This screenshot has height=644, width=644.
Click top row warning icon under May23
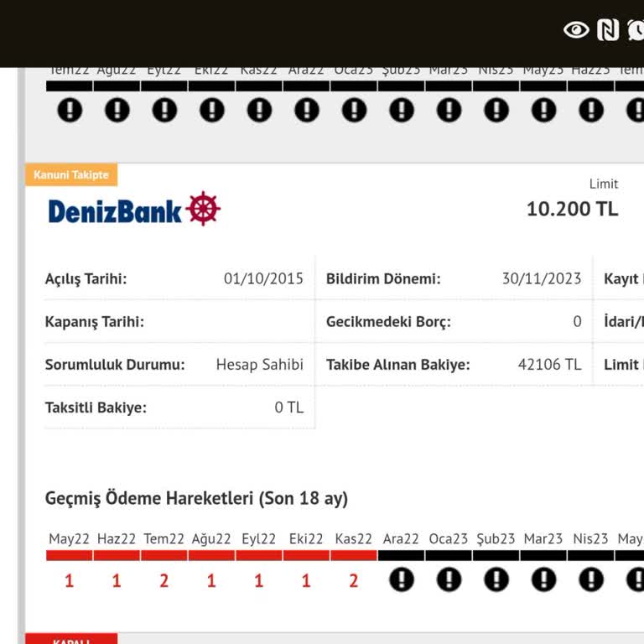(543, 110)
